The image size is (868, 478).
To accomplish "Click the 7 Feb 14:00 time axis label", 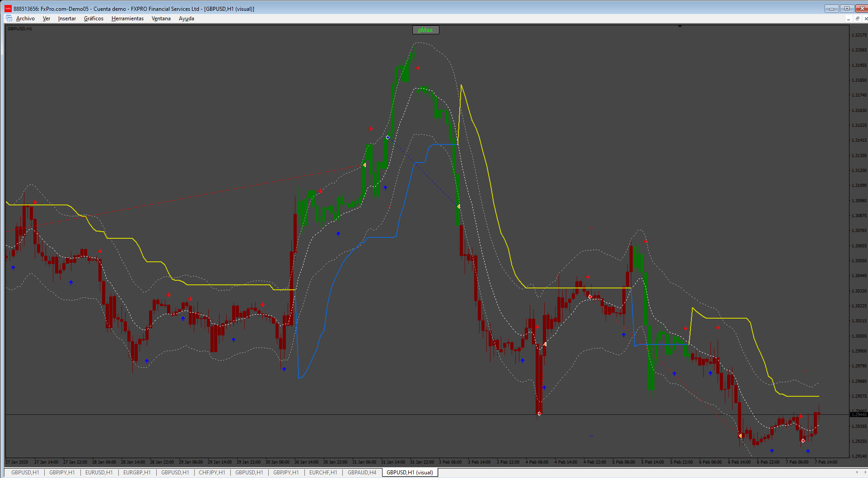I will click(x=826, y=462).
